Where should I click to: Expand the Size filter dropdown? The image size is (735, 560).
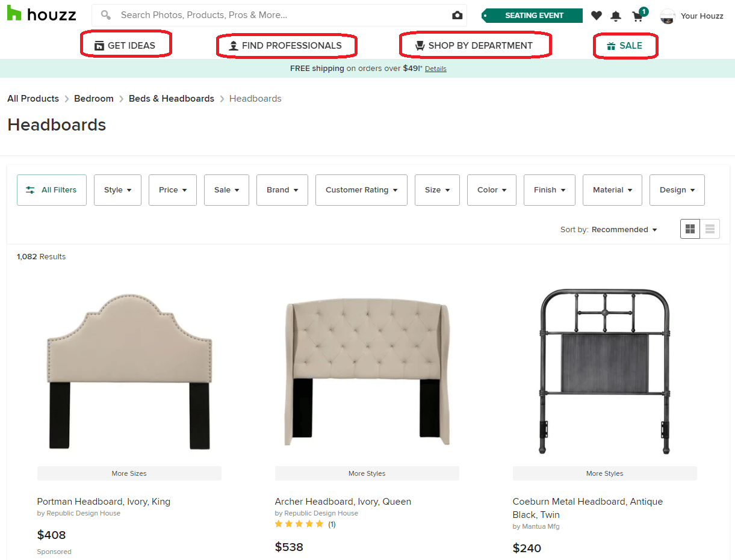[437, 190]
